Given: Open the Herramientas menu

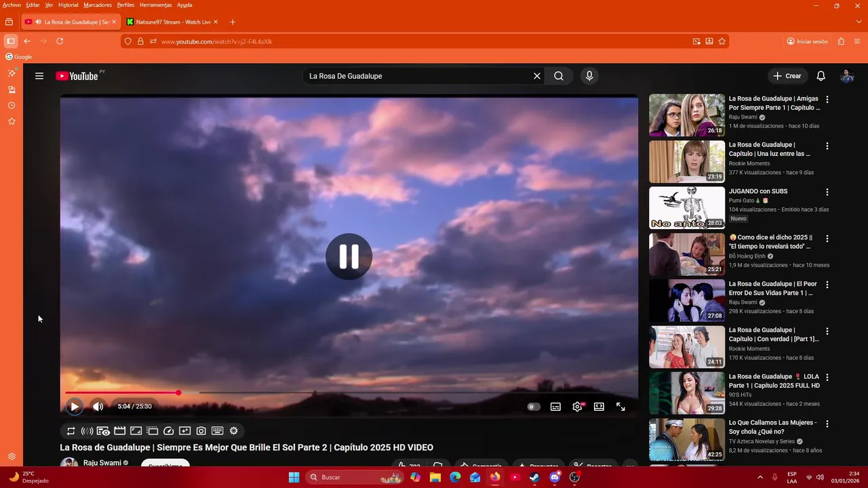Looking at the screenshot, I should click(155, 5).
